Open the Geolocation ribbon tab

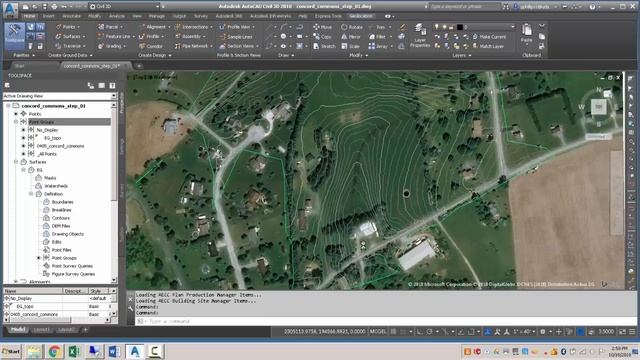pyautogui.click(x=361, y=16)
